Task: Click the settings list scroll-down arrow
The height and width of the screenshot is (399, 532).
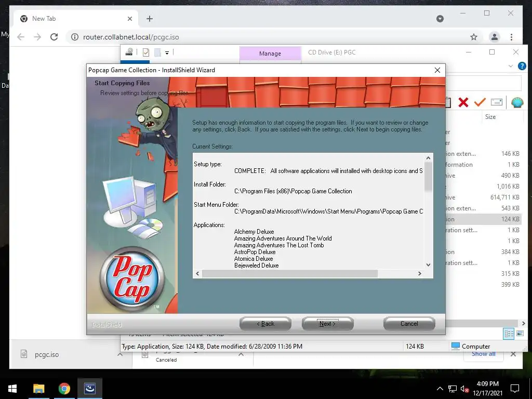Action: coord(428,264)
